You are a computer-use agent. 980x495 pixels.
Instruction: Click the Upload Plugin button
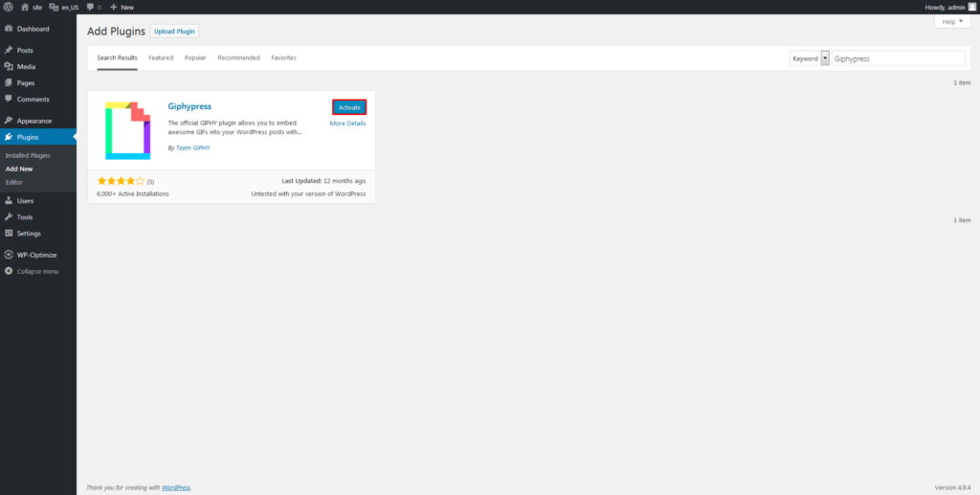174,32
